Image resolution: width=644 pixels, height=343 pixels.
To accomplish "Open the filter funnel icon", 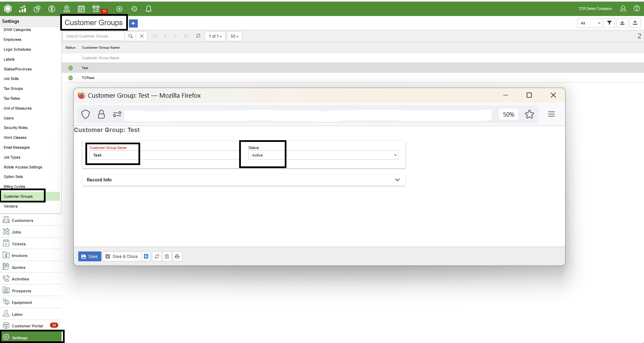I will click(x=609, y=23).
